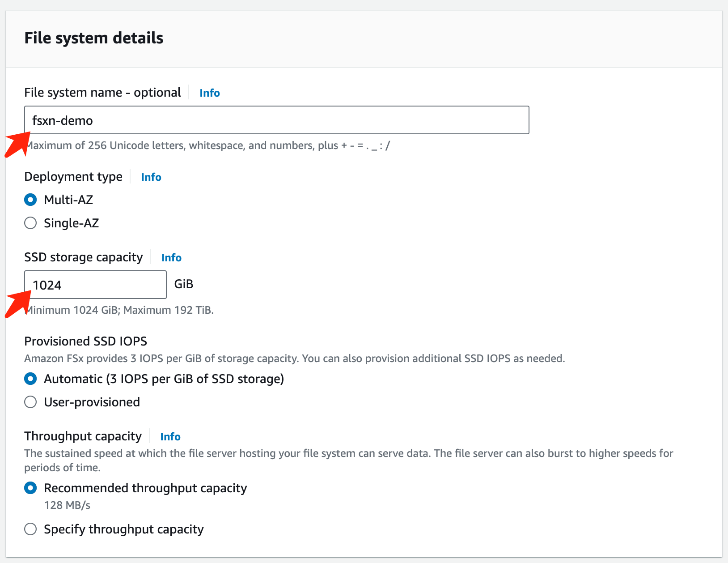Open Info link beside Throughput capacity
Image resolution: width=728 pixels, height=563 pixels.
coord(170,437)
